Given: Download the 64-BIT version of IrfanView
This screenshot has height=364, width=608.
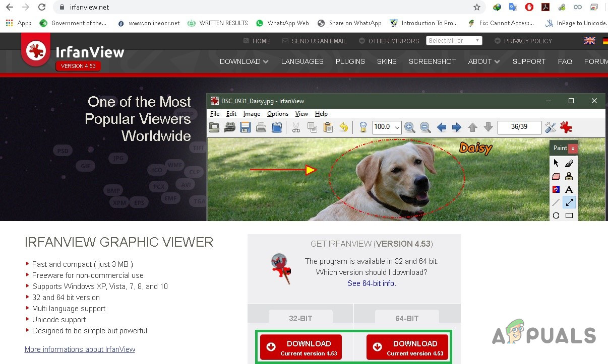Looking at the screenshot, I should click(407, 346).
